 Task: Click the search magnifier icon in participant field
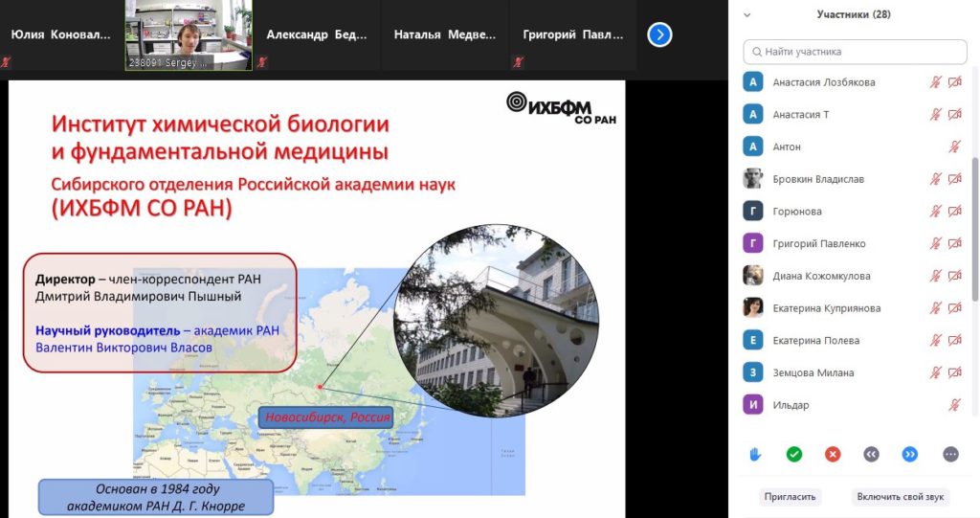point(757,52)
